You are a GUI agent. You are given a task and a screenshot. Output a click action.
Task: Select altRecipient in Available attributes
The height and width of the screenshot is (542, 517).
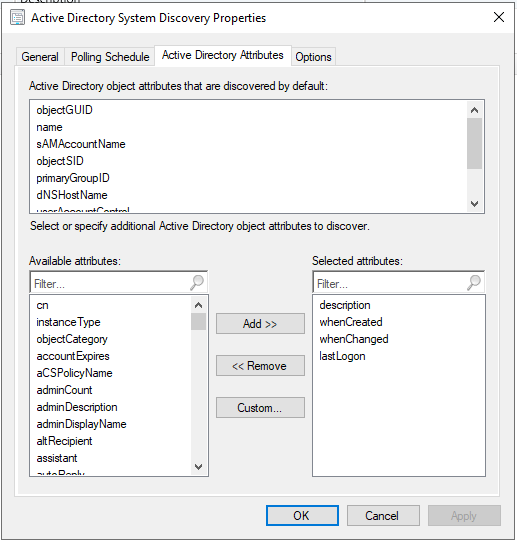[64, 441]
